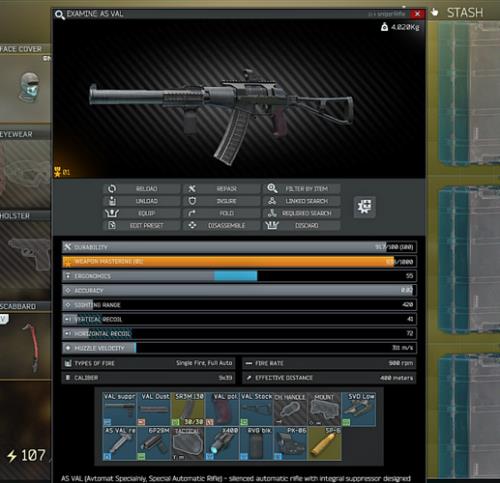Click the Ergonomics bar with blue segment
Viewport: 500px width, 483px height.
(x=239, y=276)
